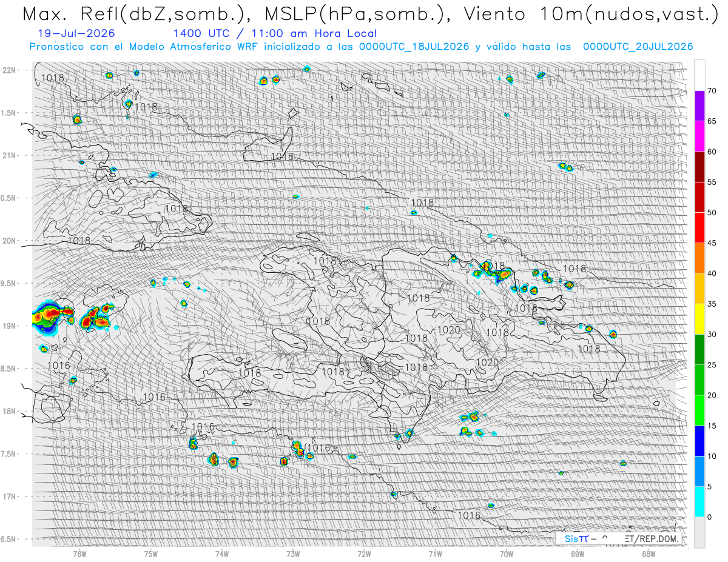The width and height of the screenshot is (728, 562).
Task: Click the colorbar label 40
Action: click(712, 273)
